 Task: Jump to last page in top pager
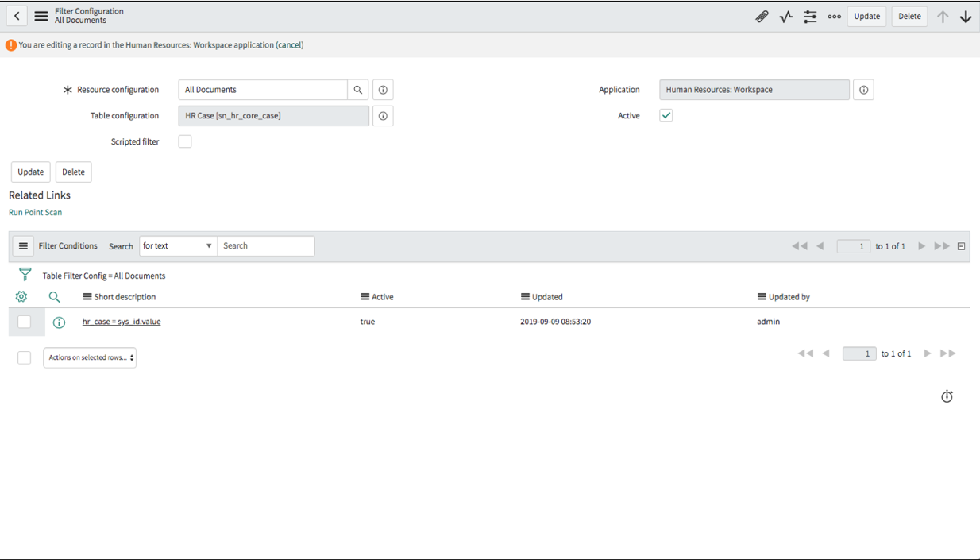942,246
